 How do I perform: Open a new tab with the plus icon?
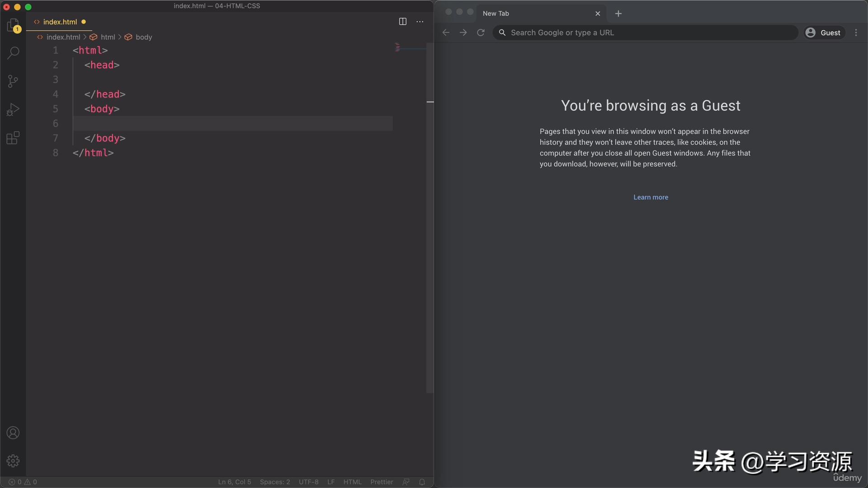point(618,14)
